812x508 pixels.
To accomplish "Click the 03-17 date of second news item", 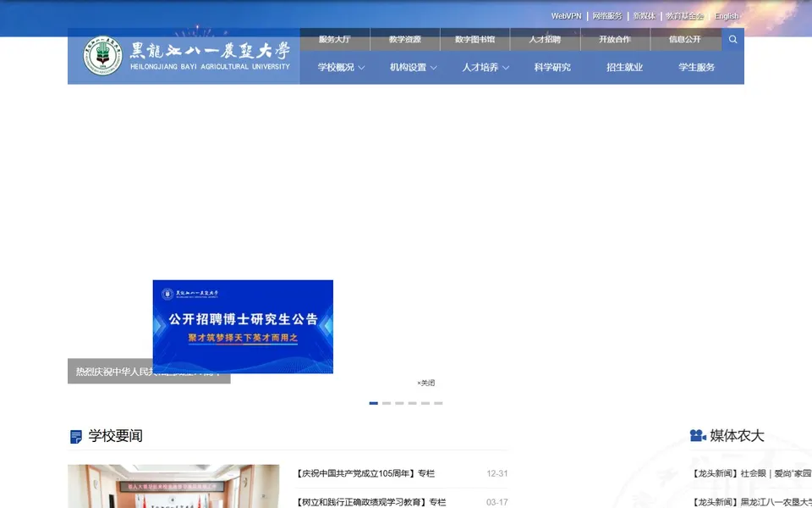I will tap(497, 502).
